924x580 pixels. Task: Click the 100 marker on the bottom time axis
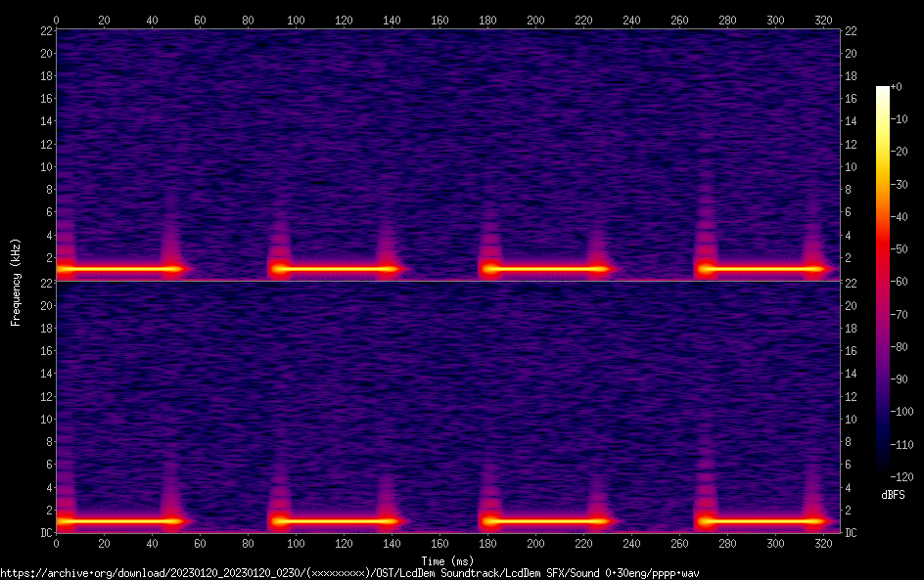click(296, 541)
